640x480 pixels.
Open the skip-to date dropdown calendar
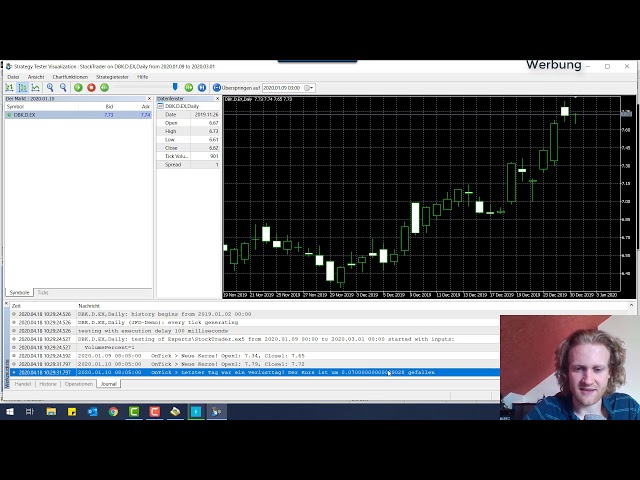click(x=309, y=88)
